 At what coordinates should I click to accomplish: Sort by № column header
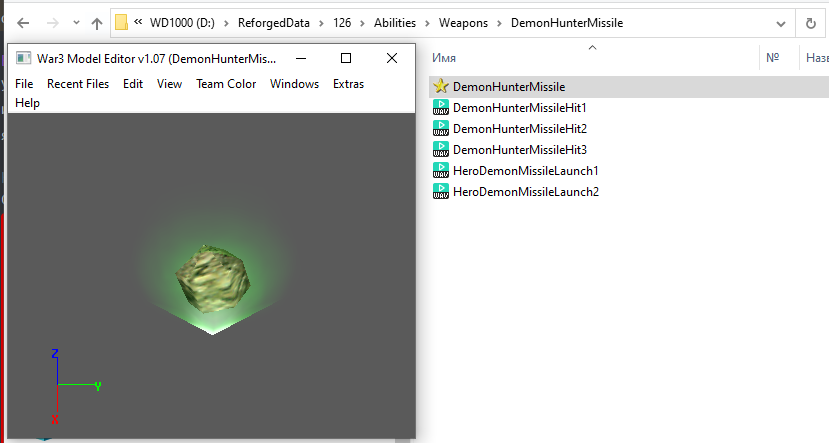click(772, 58)
